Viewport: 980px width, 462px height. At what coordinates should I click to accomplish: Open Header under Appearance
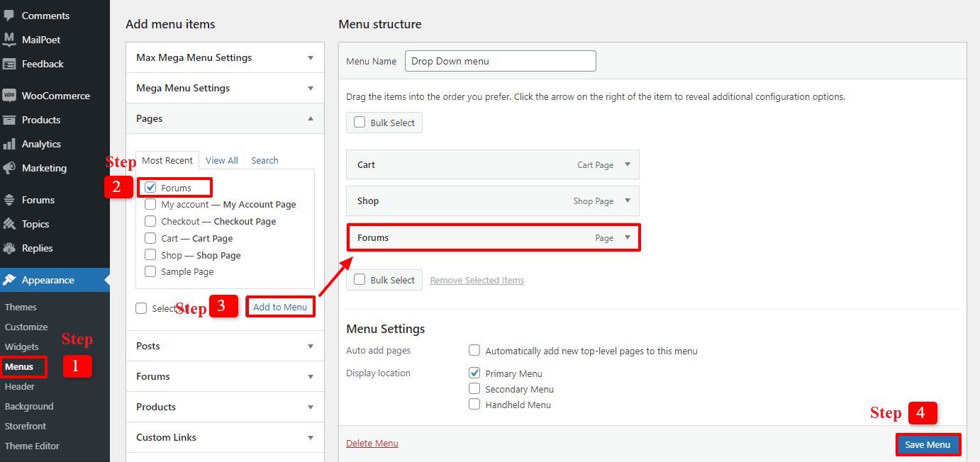click(x=20, y=386)
